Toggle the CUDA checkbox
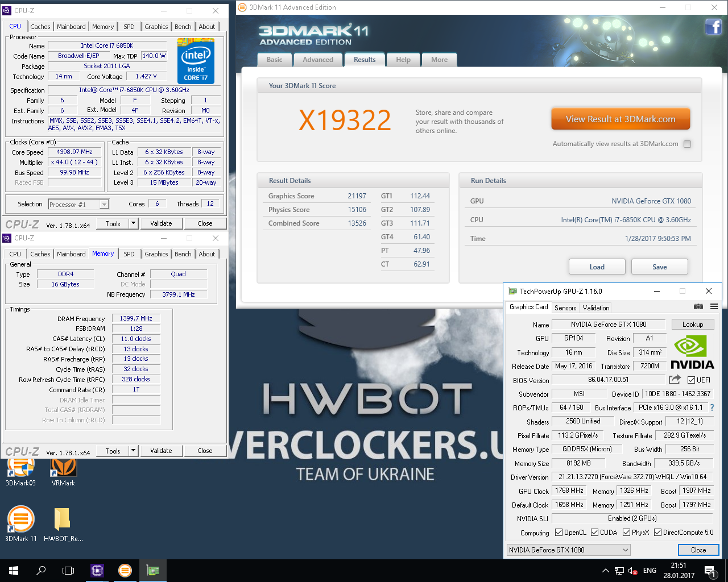728x582 pixels. click(x=594, y=533)
